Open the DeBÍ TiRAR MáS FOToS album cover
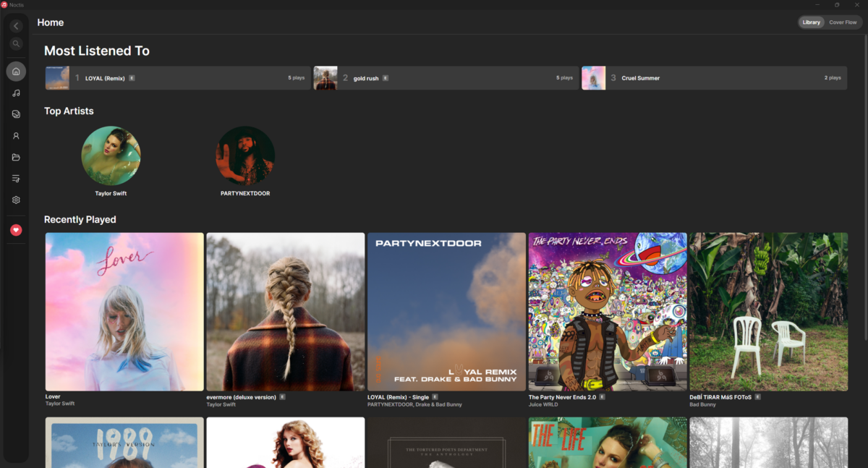The height and width of the screenshot is (468, 868). 768,312
